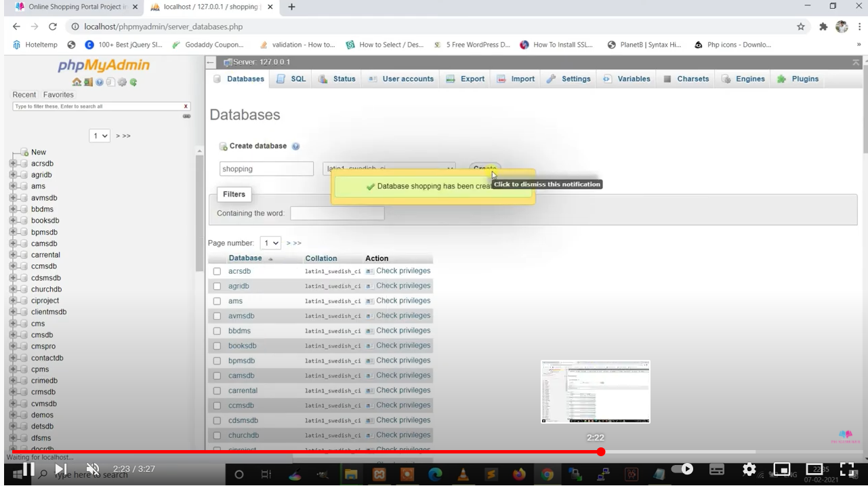The height and width of the screenshot is (486, 868).
Task: Expand the carrental tree node
Action: (13, 255)
